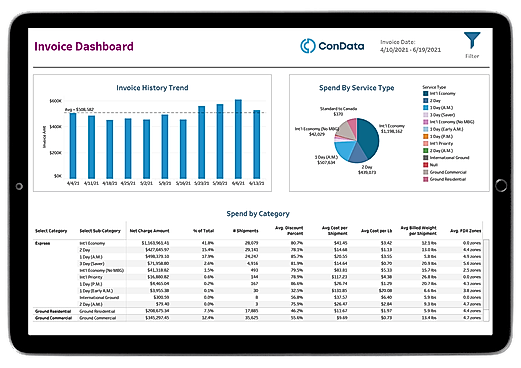Click the Select Category column header
The height and width of the screenshot is (368, 521).
click(51, 231)
